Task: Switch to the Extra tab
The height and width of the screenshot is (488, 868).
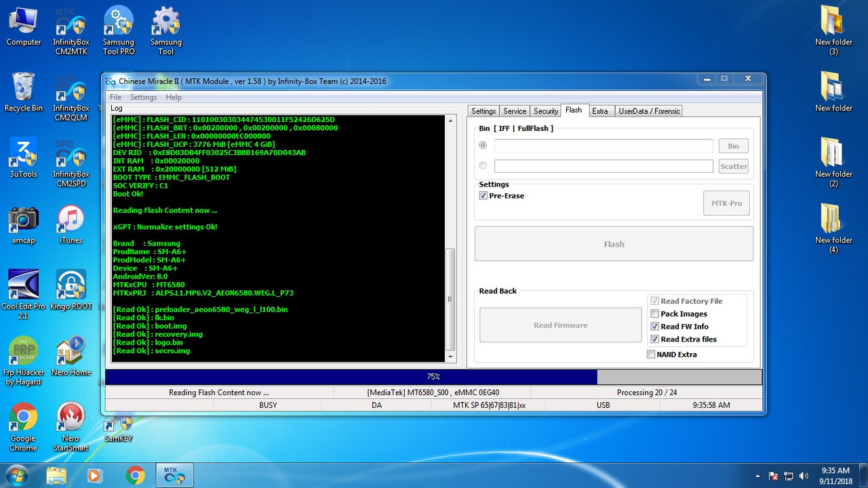Action: tap(600, 111)
